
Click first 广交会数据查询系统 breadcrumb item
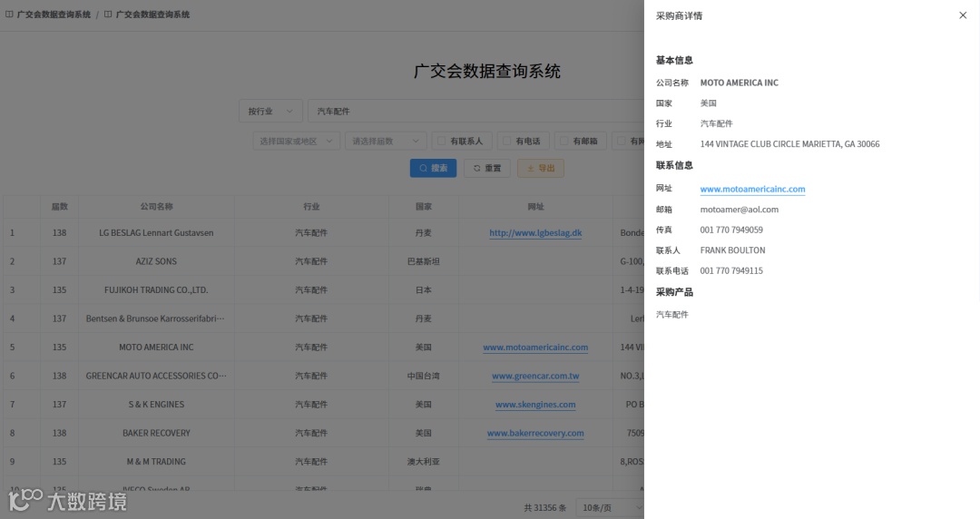(54, 15)
